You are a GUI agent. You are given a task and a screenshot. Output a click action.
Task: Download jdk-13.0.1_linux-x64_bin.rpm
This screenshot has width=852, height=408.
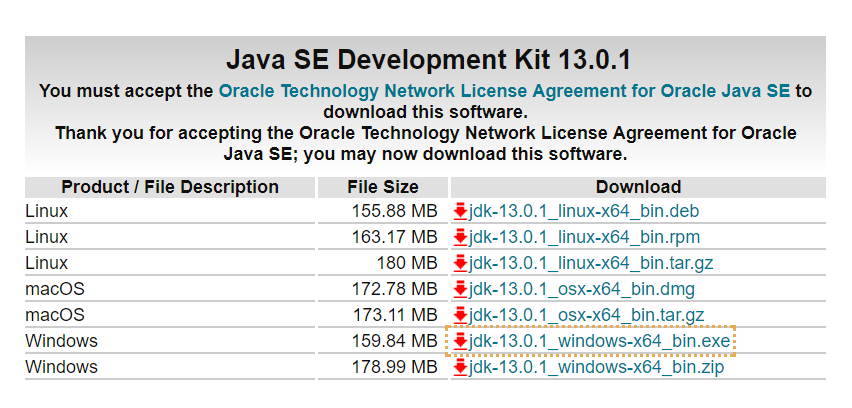point(584,238)
